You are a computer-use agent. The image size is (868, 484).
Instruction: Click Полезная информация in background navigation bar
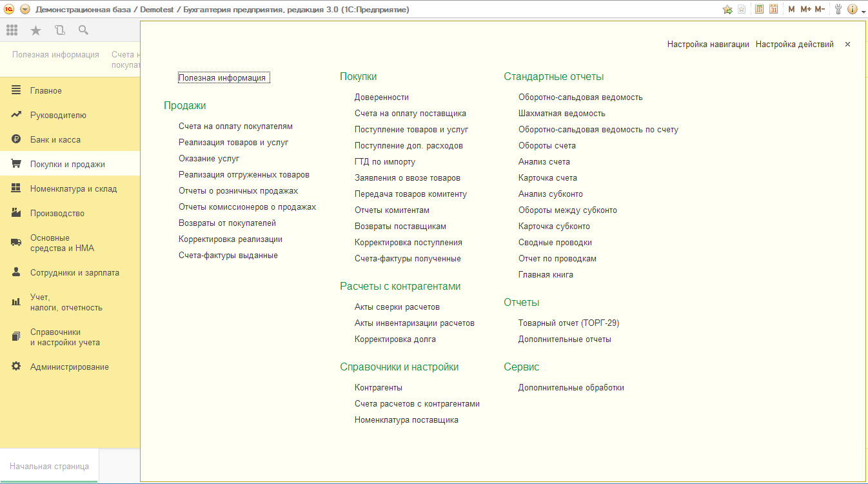55,55
